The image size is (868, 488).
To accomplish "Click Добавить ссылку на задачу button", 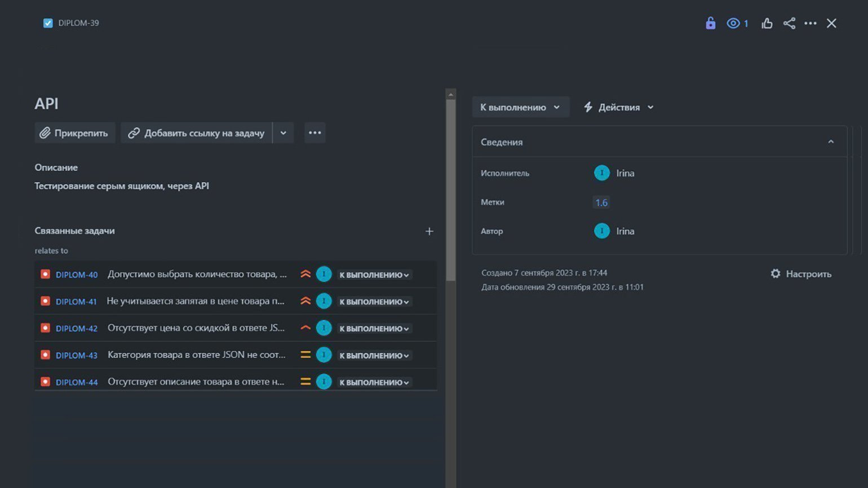I will click(197, 133).
